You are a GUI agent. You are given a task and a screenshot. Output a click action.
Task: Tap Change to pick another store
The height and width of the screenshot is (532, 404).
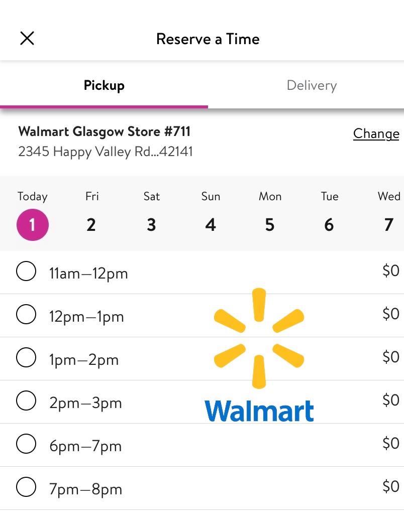(x=376, y=134)
